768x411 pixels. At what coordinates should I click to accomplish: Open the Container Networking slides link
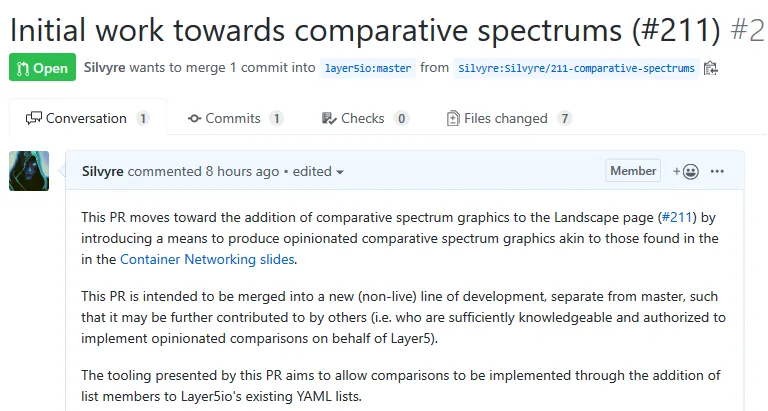[x=207, y=259]
